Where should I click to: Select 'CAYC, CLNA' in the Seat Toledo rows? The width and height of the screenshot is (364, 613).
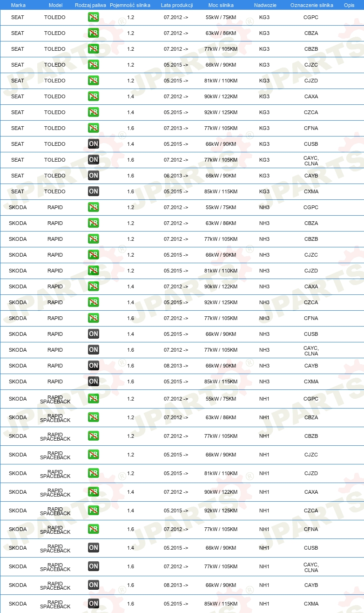[x=311, y=160]
